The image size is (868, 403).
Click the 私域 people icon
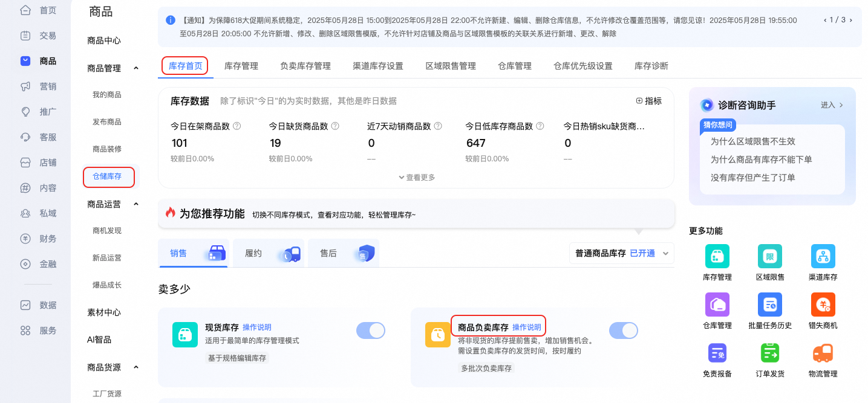click(x=25, y=213)
